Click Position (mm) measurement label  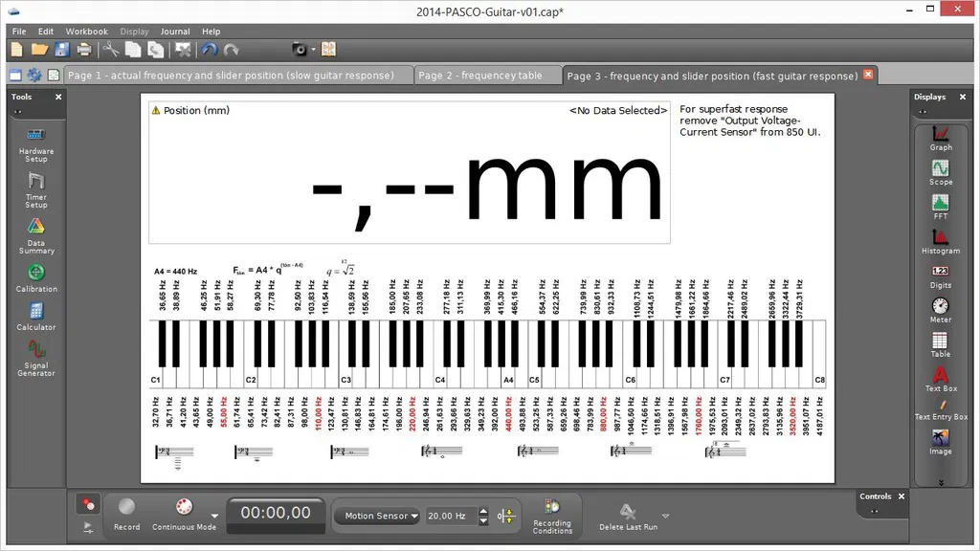(196, 110)
